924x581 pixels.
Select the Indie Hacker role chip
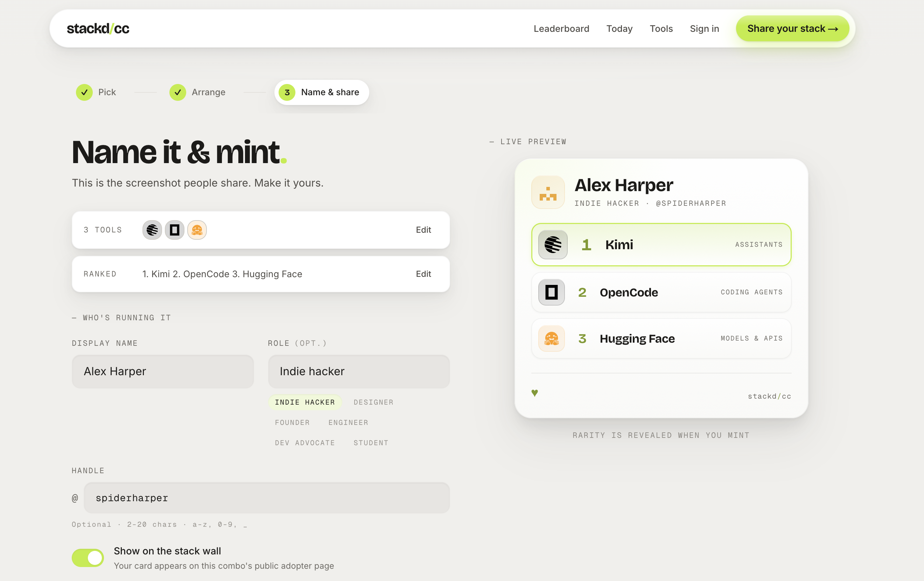(x=304, y=402)
